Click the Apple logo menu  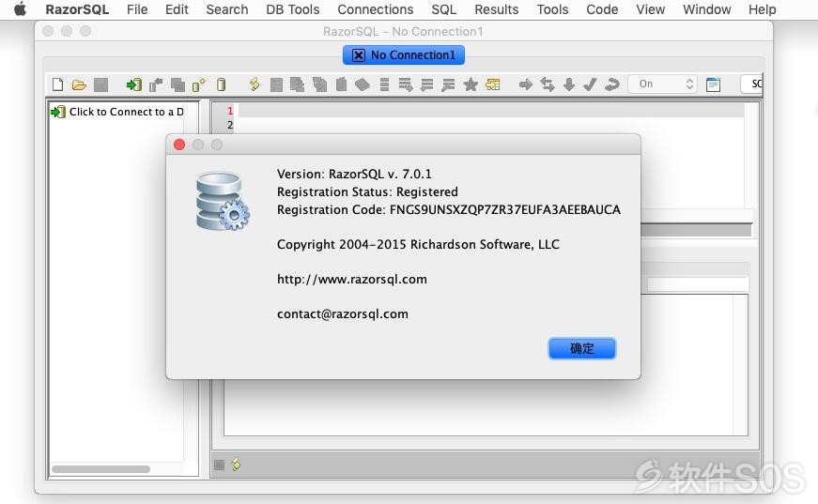tap(20, 9)
